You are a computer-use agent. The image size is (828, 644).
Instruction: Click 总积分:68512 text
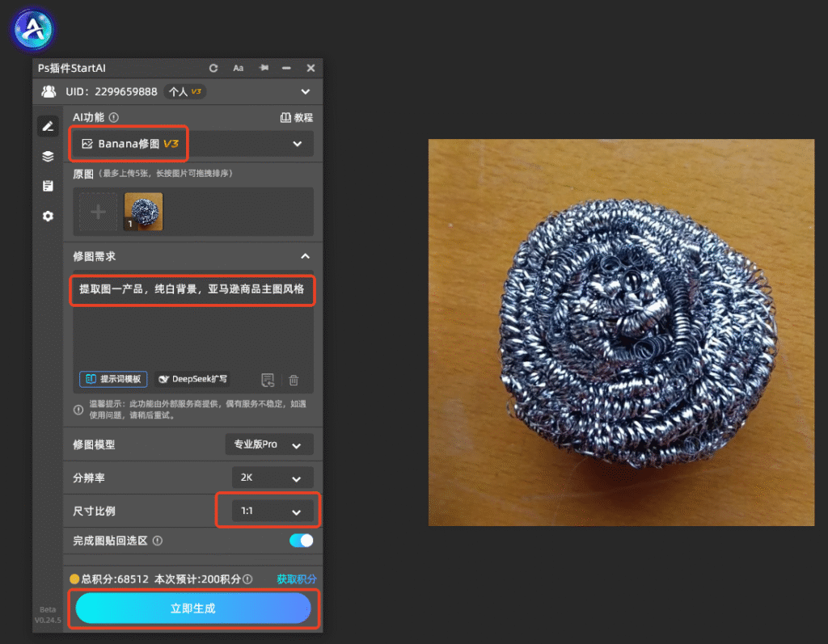(x=115, y=579)
